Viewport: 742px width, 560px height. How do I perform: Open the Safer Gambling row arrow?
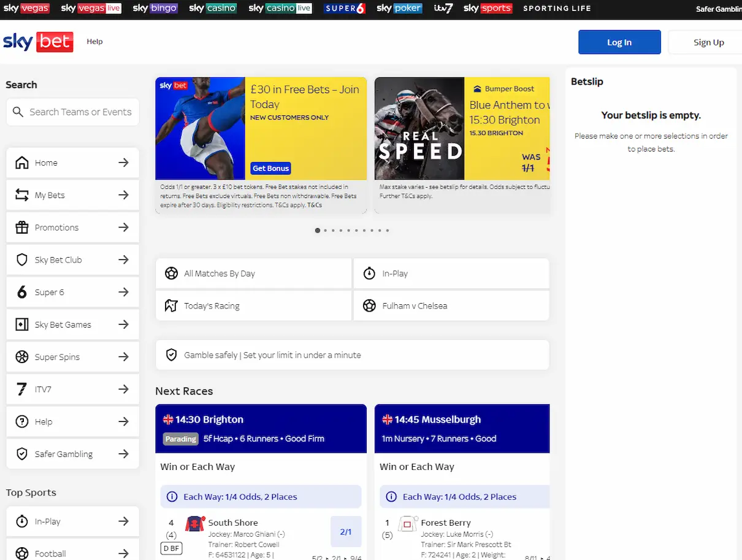click(123, 455)
